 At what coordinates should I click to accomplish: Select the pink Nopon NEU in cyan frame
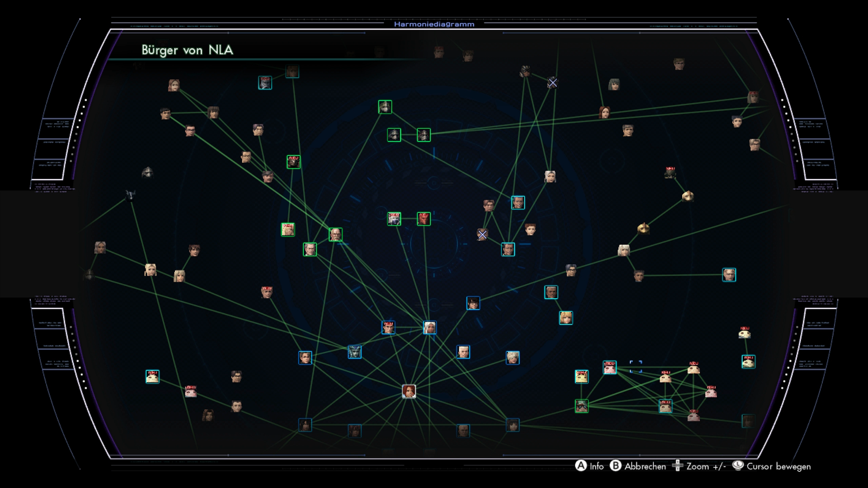coord(610,367)
